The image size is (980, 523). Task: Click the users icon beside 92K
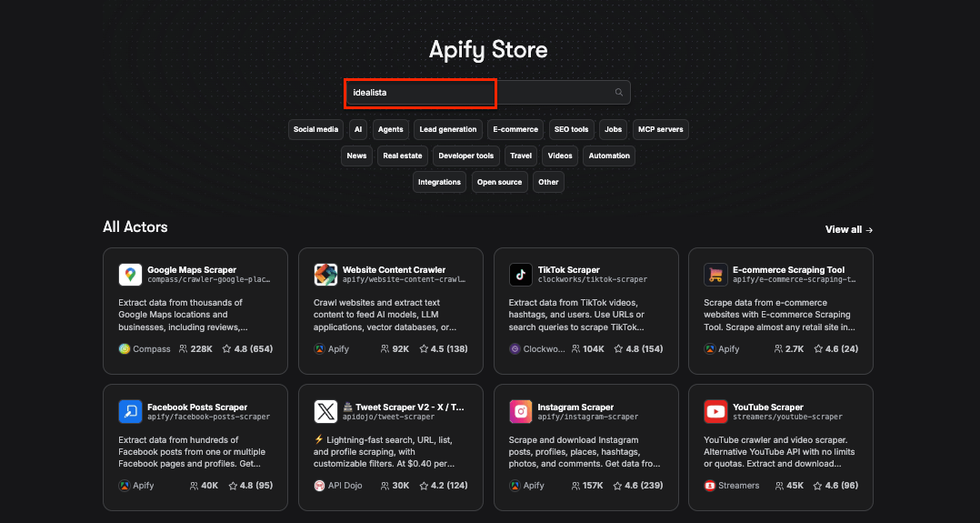click(x=385, y=349)
